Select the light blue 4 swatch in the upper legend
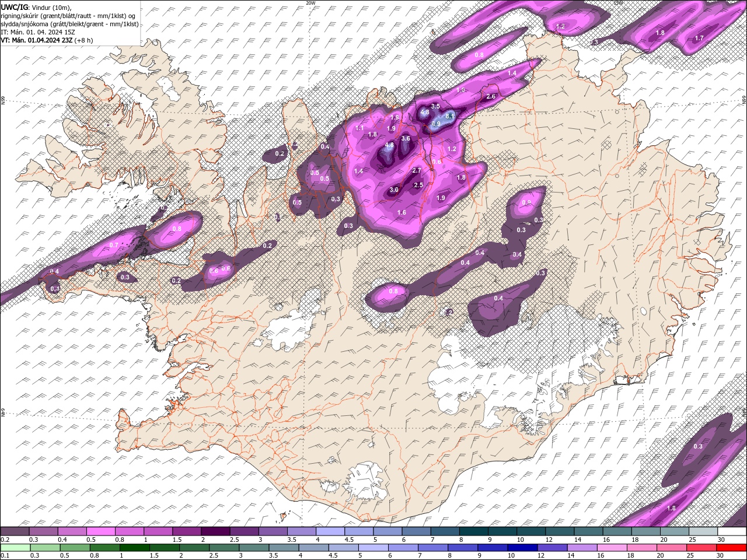 [x=330, y=531]
